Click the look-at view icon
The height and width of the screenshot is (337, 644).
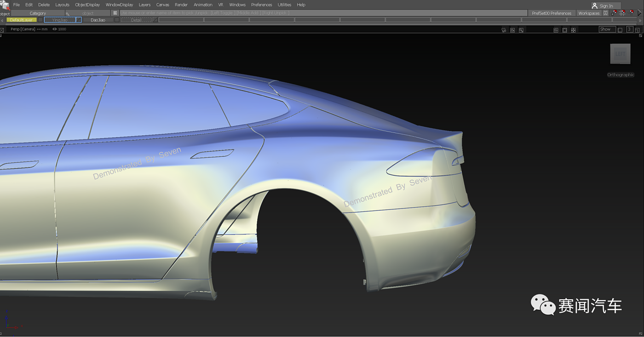coord(564,30)
